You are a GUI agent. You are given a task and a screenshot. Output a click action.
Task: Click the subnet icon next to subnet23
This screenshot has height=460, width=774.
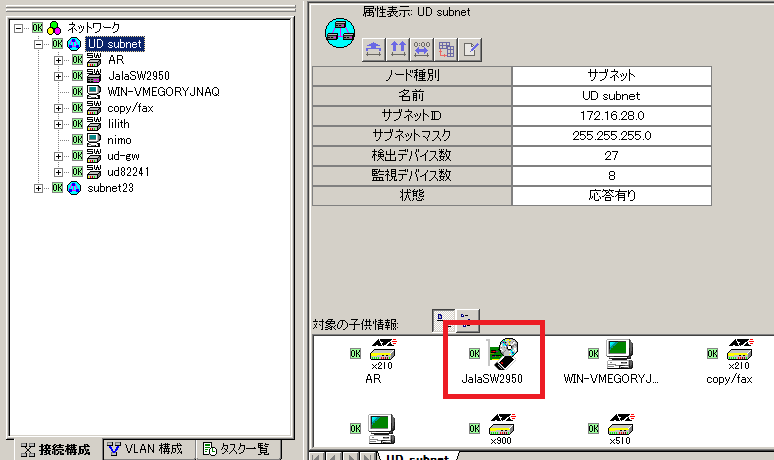point(74,188)
